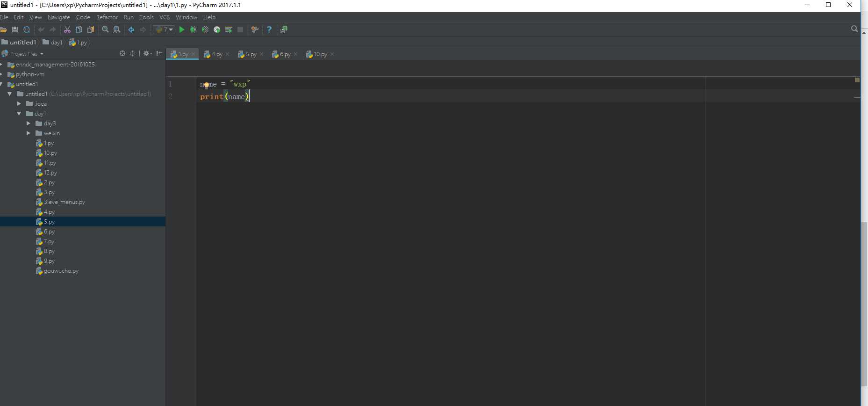868x406 pixels.
Task: Expand the python-vm project node
Action: click(x=1, y=74)
